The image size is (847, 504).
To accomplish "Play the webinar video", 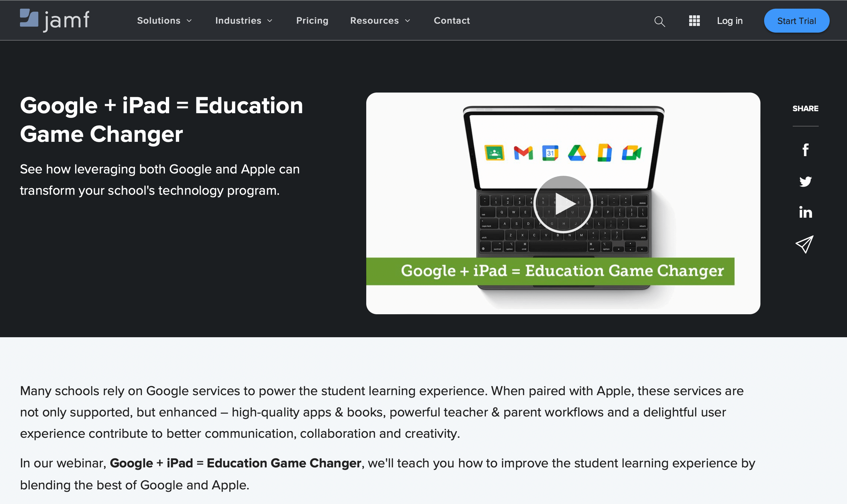I will [x=563, y=204].
